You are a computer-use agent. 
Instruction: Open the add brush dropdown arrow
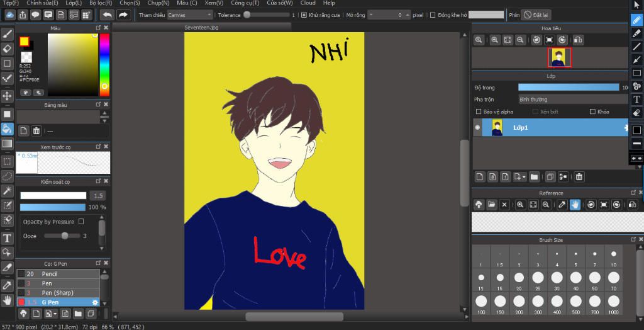click(x=55, y=314)
